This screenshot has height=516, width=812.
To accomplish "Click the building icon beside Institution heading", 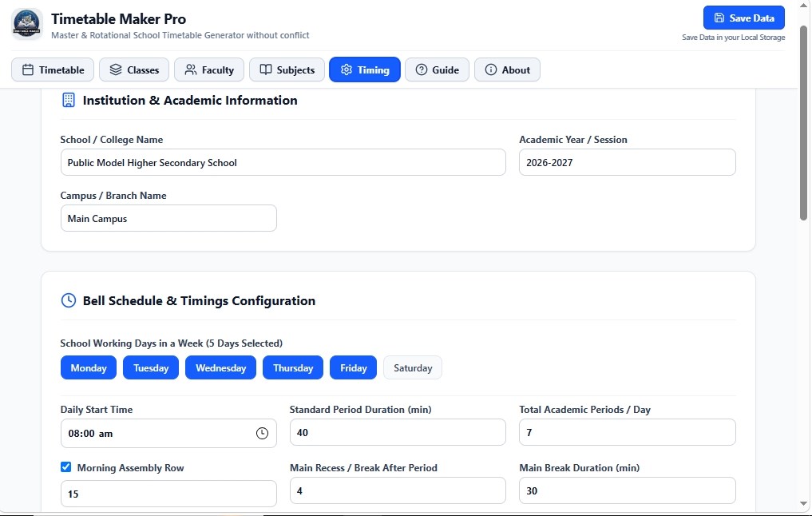I will click(69, 100).
